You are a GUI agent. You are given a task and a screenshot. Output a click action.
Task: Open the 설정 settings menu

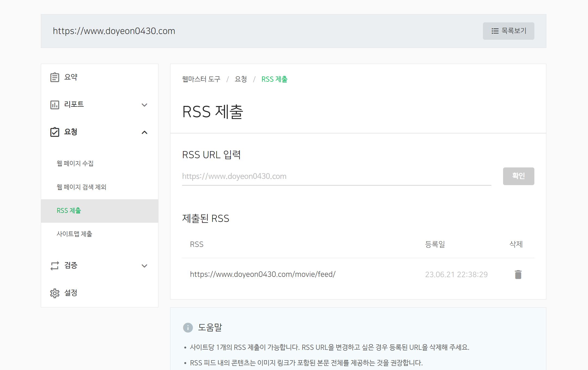(99, 293)
